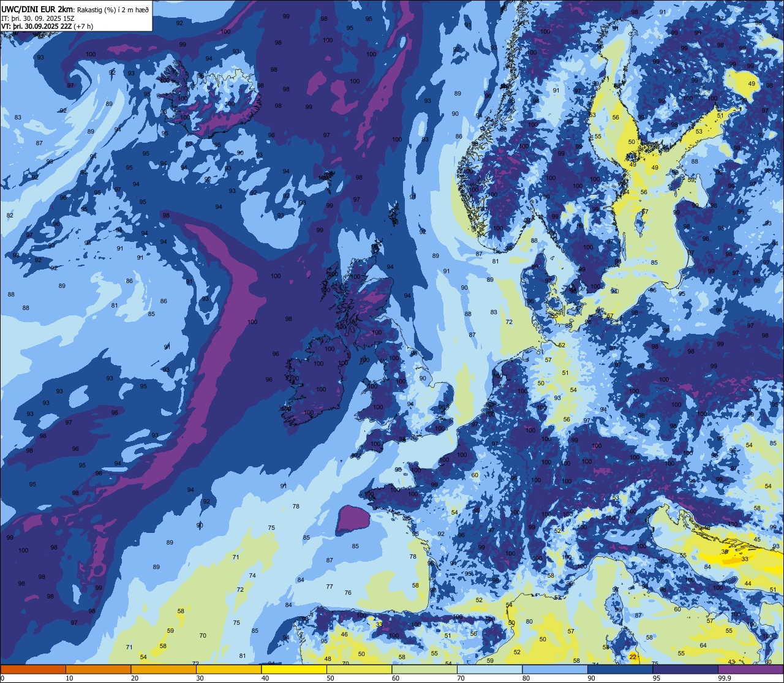Click the "Rakastig (%) í 2 m hæð" parameter label

[113, 10]
